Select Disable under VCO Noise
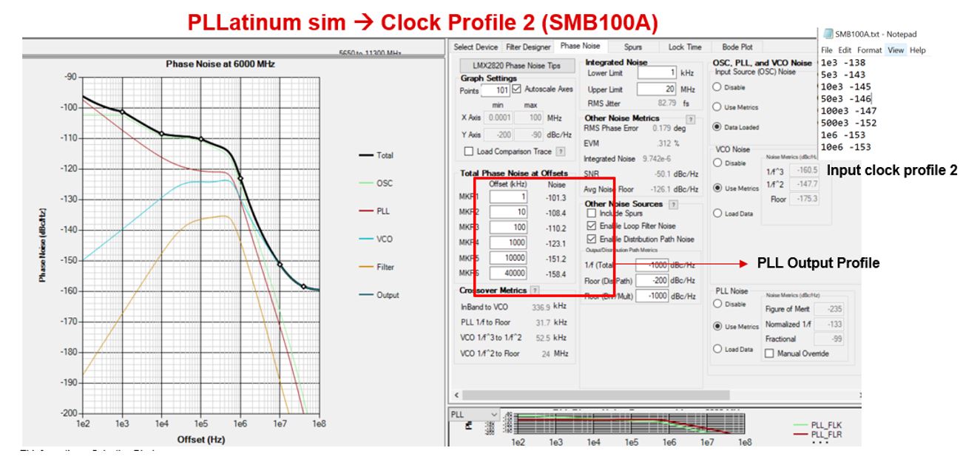The image size is (980, 462). point(717,164)
